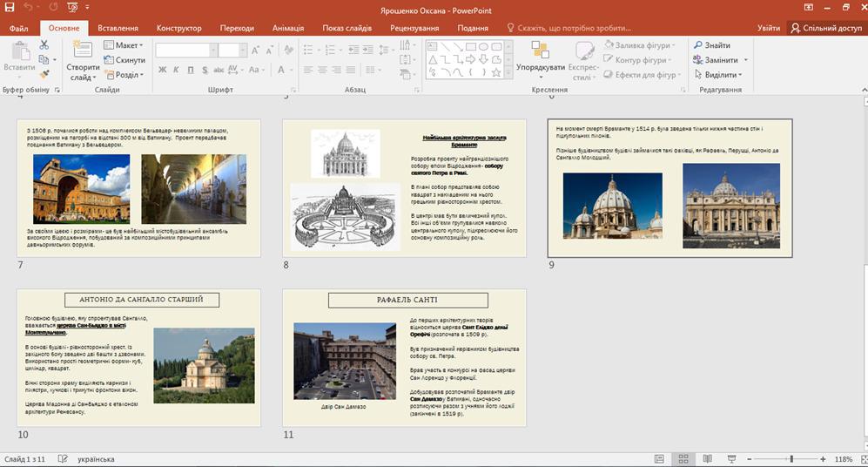
Task: Click the Спільний доступ share button
Action: click(826, 28)
